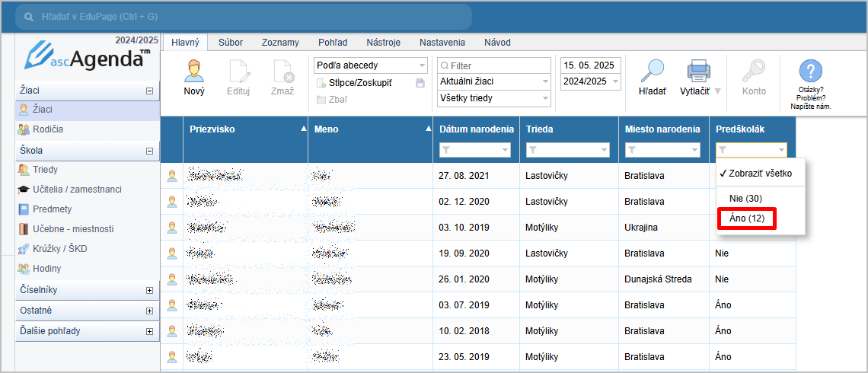Viewport: 868px width, 373px height.
Task: Click the Hľadať v EduPage search field
Action: pos(244,16)
